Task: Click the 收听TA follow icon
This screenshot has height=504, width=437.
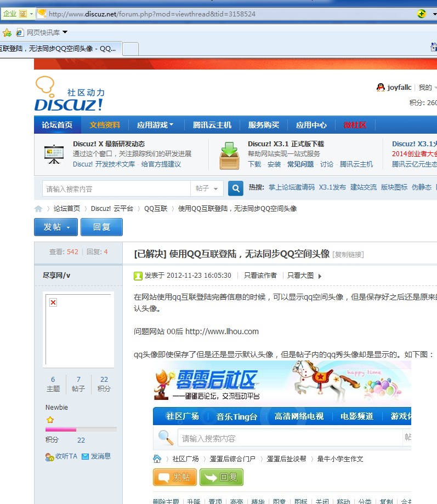Action: pyautogui.click(x=49, y=457)
